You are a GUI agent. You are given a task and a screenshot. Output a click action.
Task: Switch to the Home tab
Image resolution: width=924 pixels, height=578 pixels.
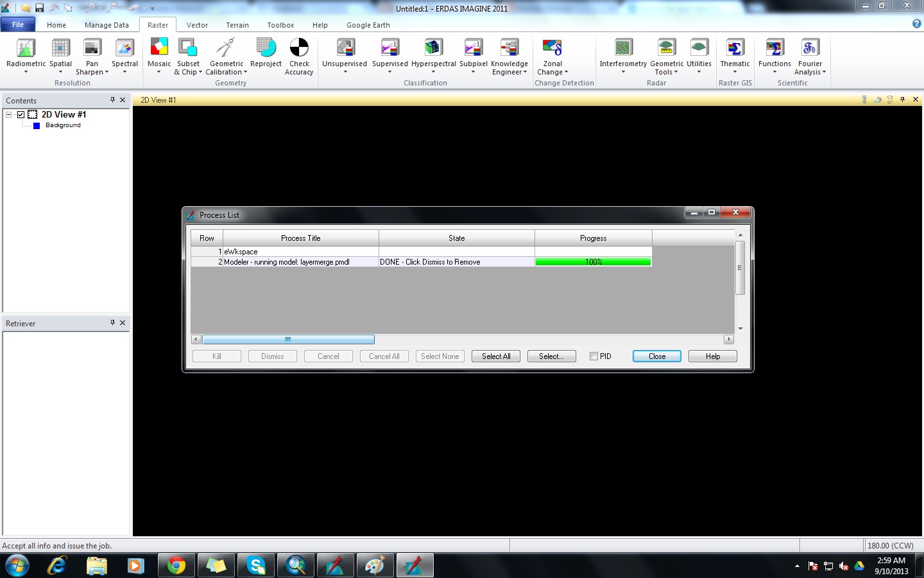pos(56,25)
